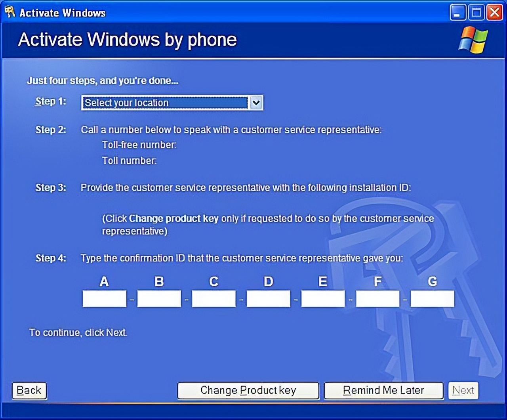Focus confirmation ID field B

click(x=159, y=299)
